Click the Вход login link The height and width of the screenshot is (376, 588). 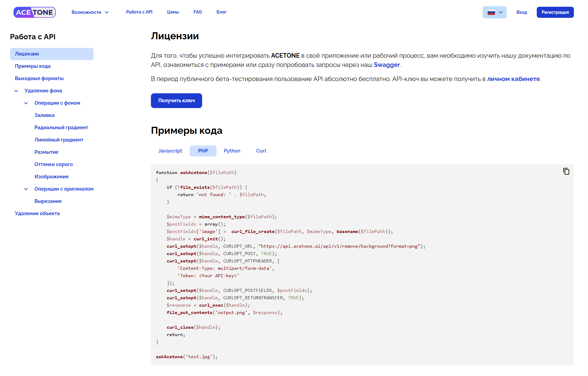(521, 12)
